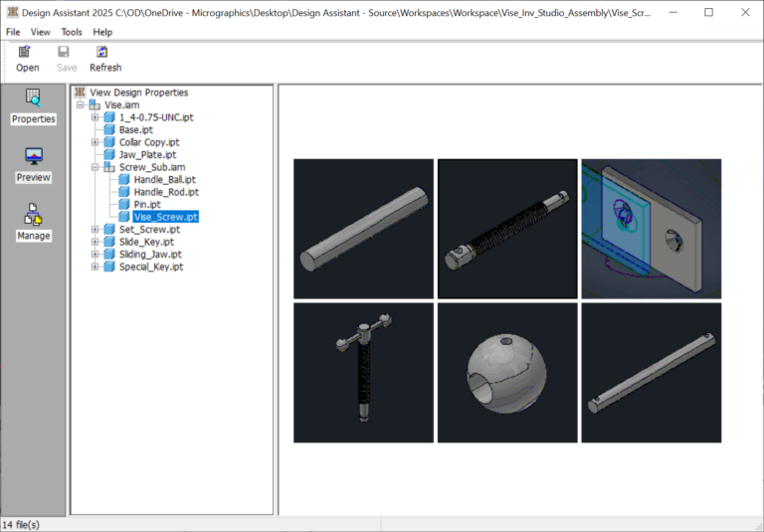Click the Handle_Rod.ipt part icon
Screen dimensions: 764x532
click(x=123, y=192)
